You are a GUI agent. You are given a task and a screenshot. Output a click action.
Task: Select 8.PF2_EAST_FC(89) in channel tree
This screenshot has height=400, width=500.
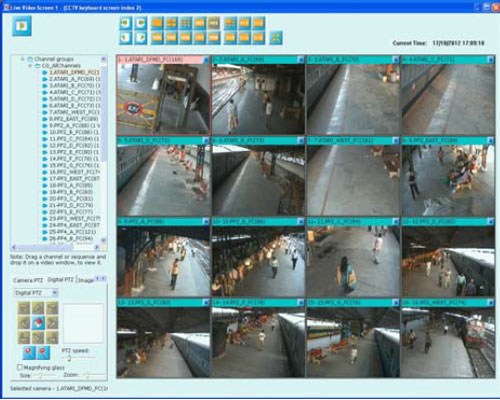[71, 119]
